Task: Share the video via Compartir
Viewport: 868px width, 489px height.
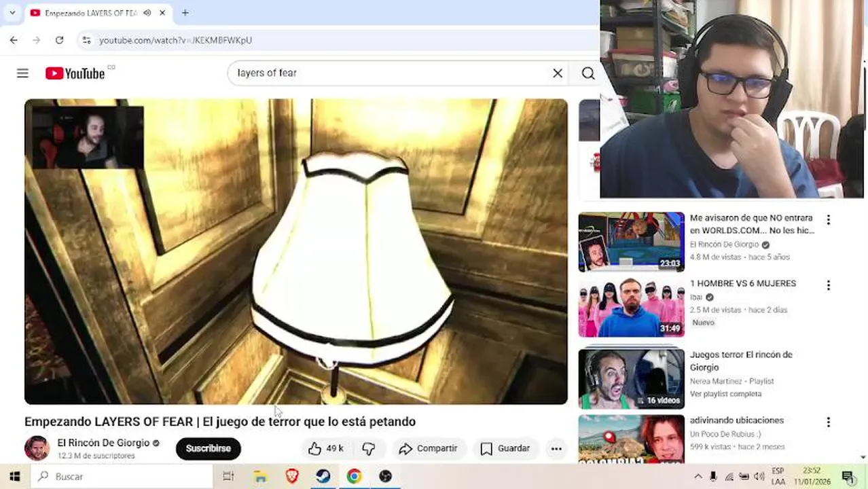Action: click(428, 448)
